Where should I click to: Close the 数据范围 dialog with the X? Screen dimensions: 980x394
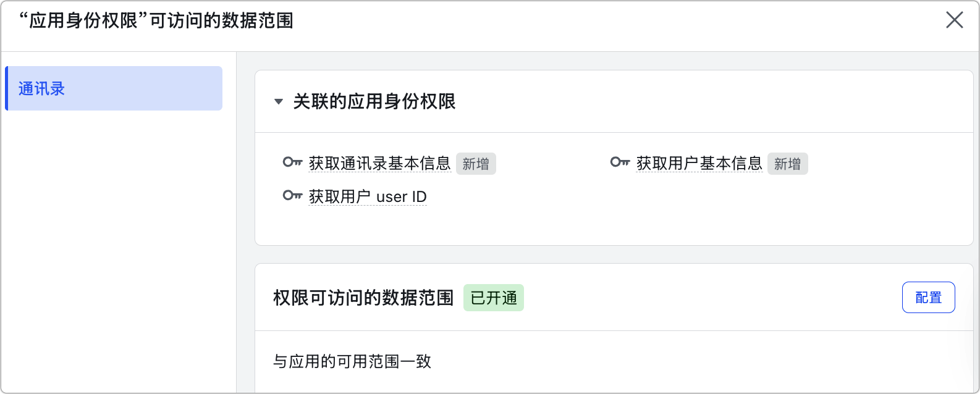[x=954, y=20]
